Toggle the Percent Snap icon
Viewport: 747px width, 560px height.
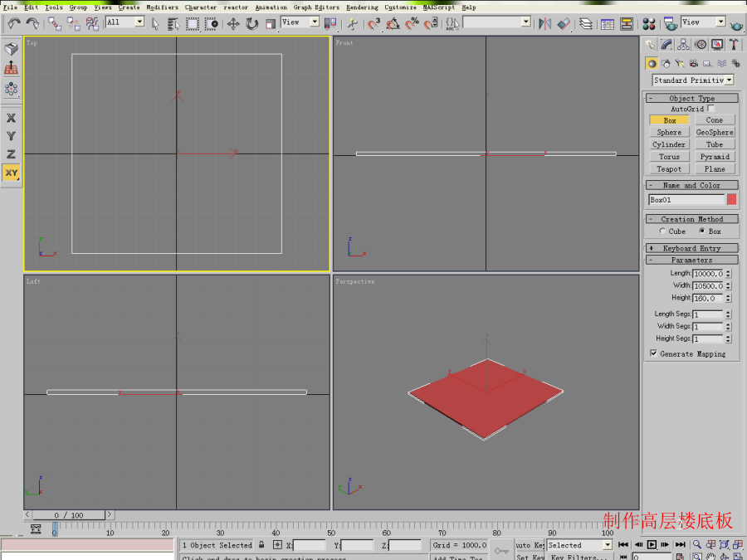[x=412, y=23]
